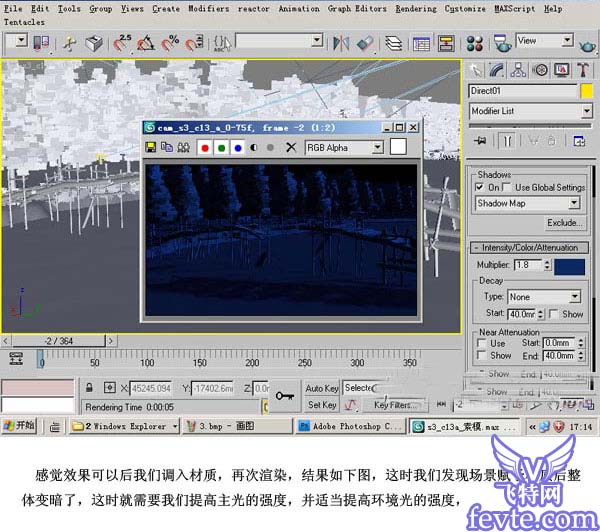600x532 pixels.
Task: Toggle the blue channel button
Action: [236, 147]
